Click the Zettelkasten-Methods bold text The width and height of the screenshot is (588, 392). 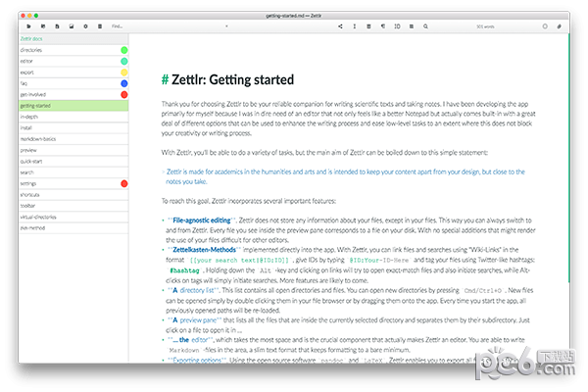(204, 250)
